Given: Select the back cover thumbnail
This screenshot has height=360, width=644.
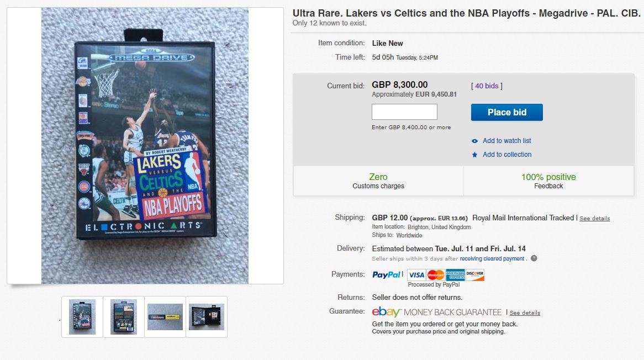Looking at the screenshot, I should coord(124,317).
